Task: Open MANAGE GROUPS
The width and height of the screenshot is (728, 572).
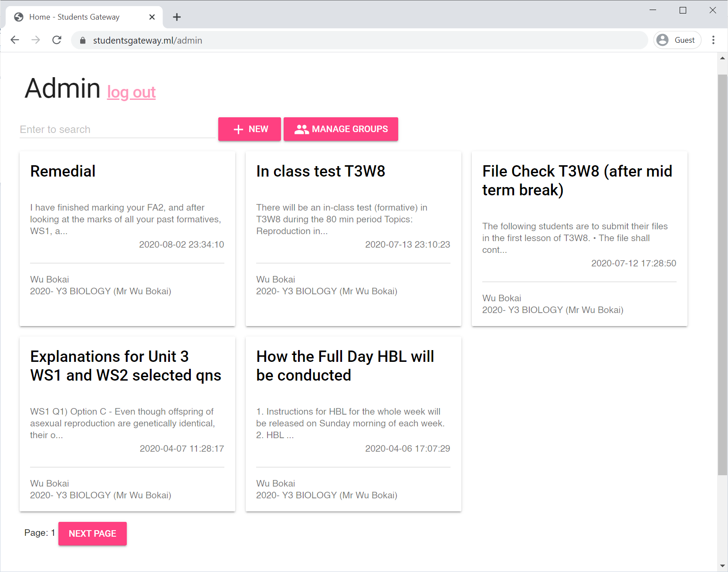Action: [x=341, y=129]
